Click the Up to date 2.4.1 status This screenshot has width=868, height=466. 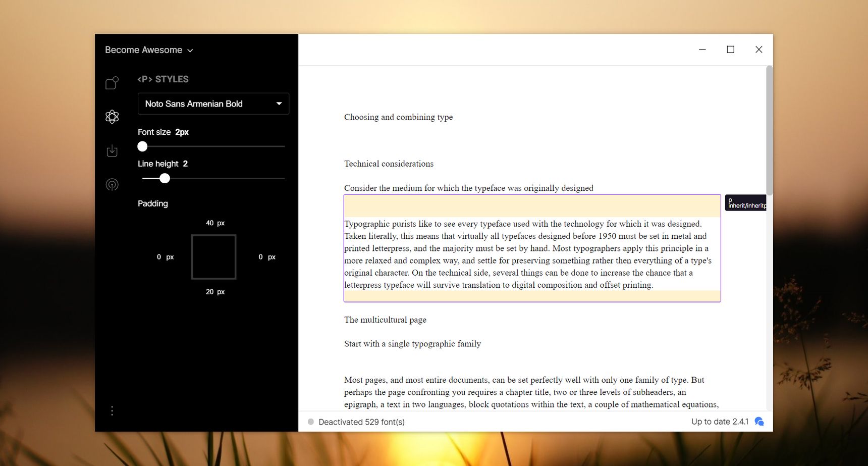720,422
